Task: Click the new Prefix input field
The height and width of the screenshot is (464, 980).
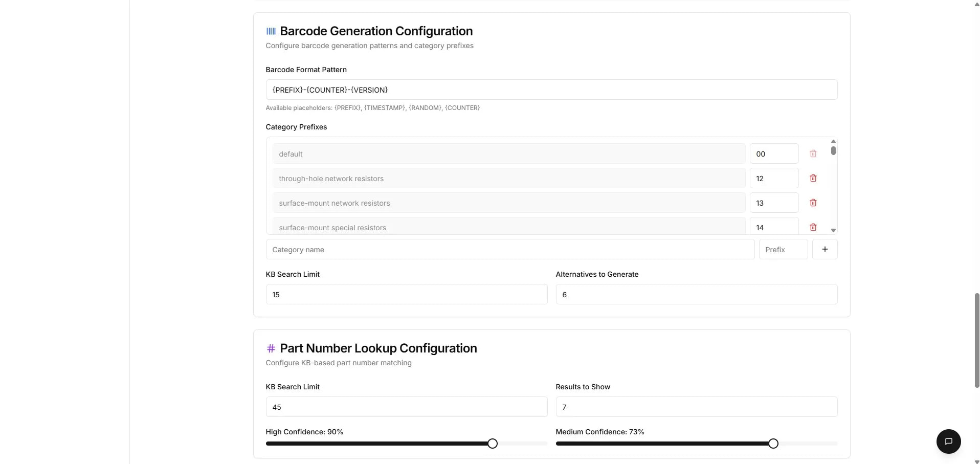Action: tap(783, 249)
